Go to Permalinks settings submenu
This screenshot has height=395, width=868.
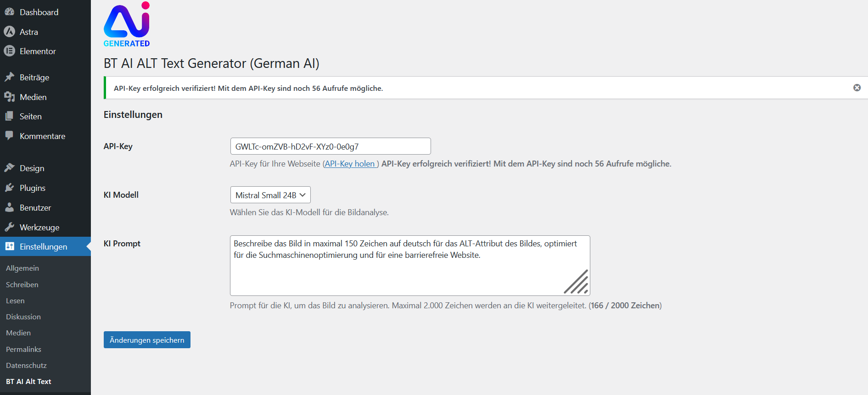pyautogui.click(x=23, y=349)
